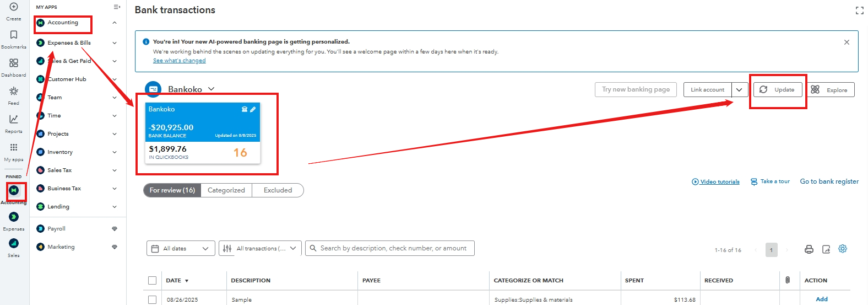Expand the Time menu
This screenshot has width=868, height=305.
(x=115, y=115)
